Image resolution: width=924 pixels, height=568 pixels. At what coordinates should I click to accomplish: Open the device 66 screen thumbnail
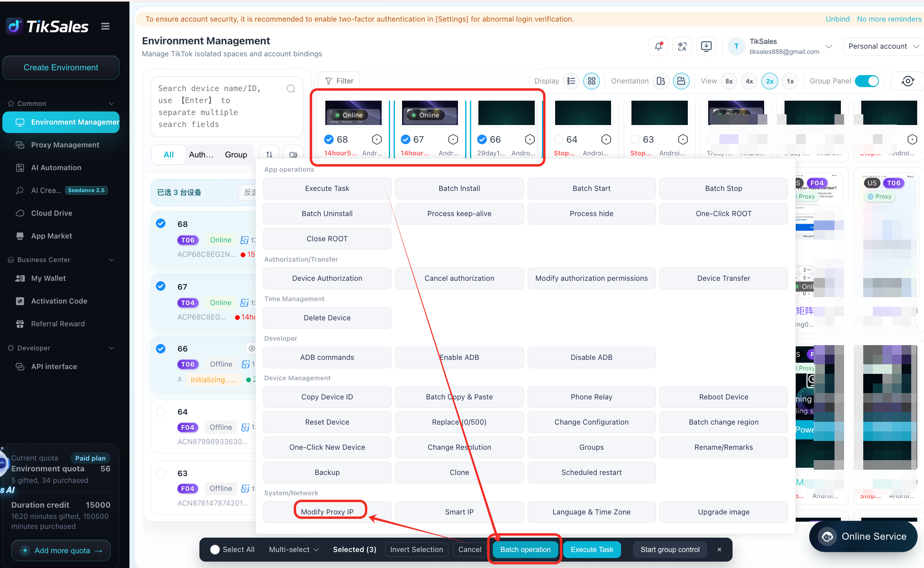[x=506, y=113]
